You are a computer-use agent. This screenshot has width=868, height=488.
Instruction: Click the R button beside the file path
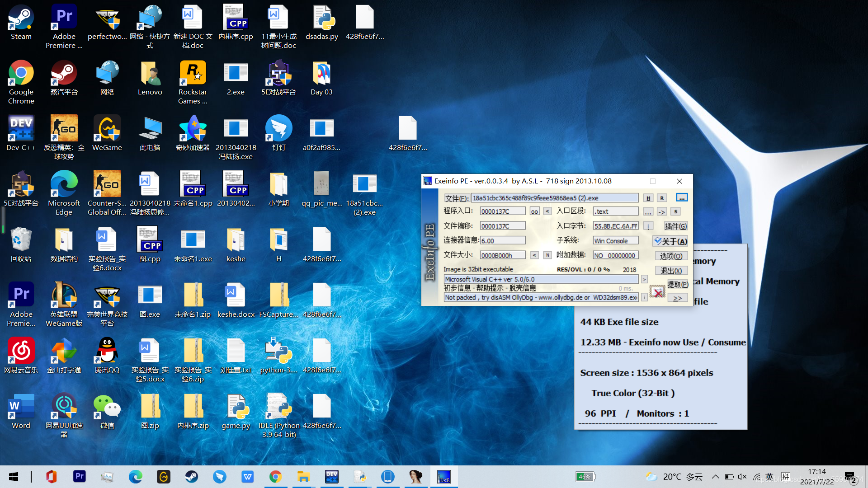(662, 198)
